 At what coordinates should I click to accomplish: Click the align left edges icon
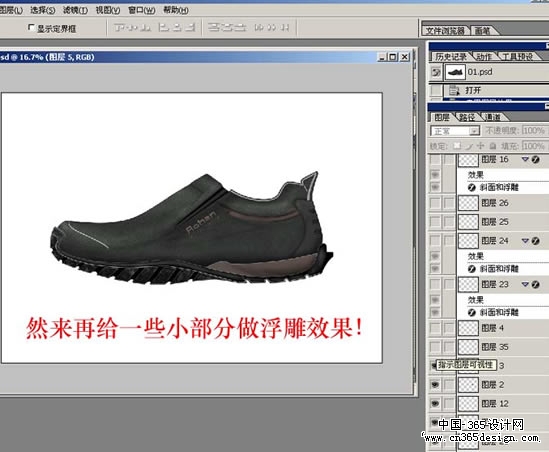point(163,27)
